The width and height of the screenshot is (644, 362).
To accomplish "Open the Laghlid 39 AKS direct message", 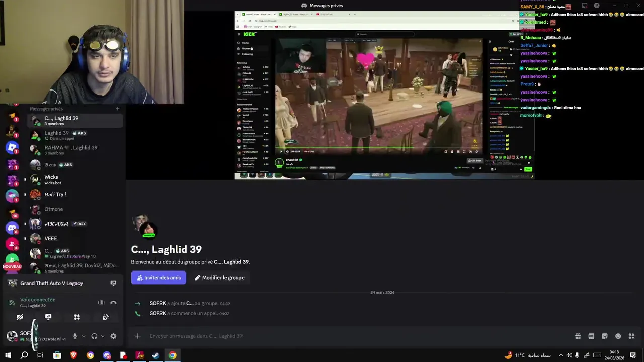I will [75, 135].
